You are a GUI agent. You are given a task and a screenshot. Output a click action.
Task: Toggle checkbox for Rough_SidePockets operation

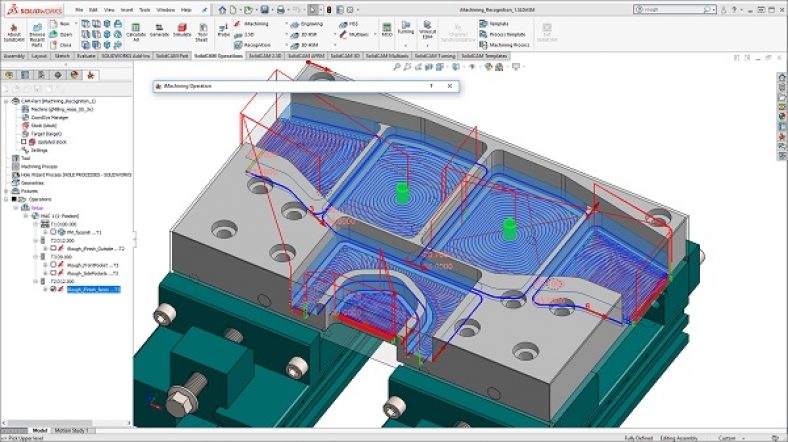(51, 273)
